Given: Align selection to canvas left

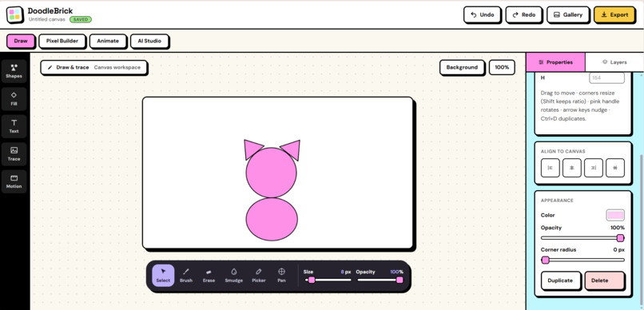Looking at the screenshot, I should point(551,168).
